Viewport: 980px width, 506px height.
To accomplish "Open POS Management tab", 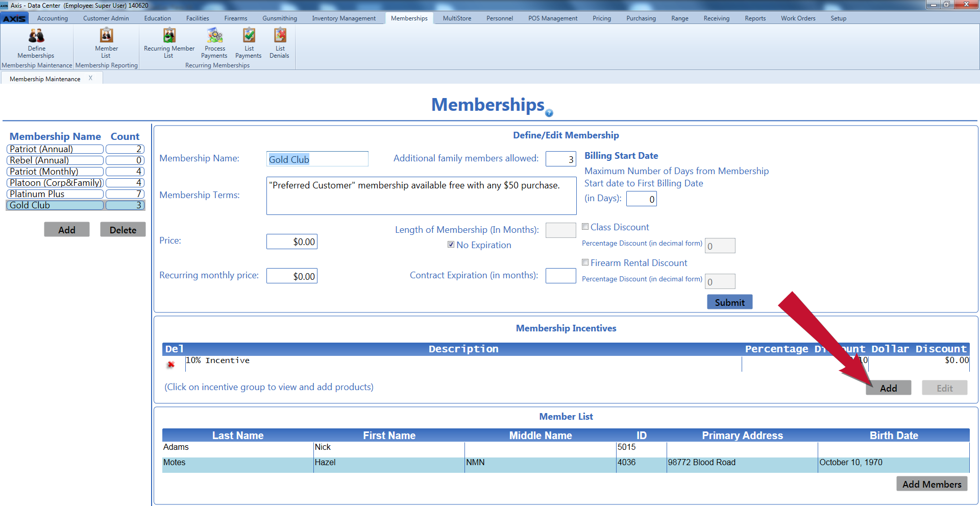I will point(553,18).
